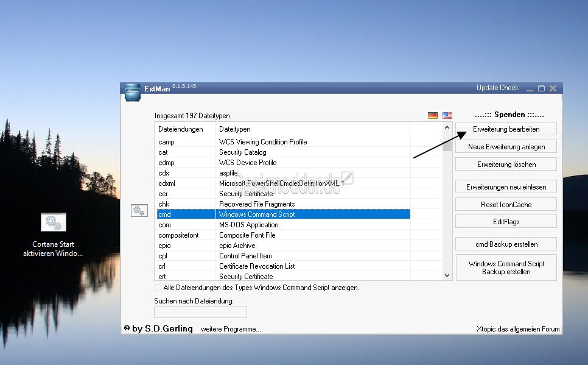This screenshot has height=365, width=588.
Task: Select the cmd Windows Command Script row
Action: (x=283, y=214)
